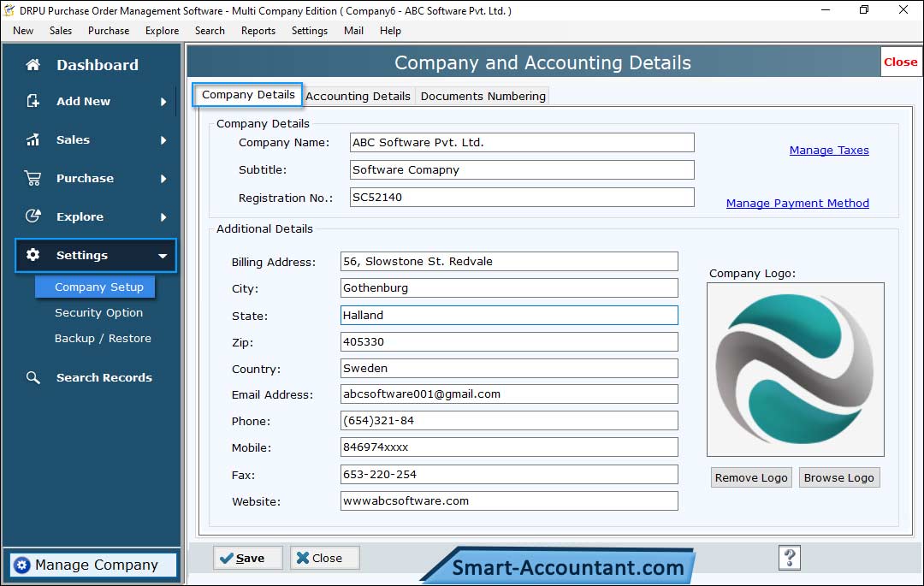This screenshot has width=924, height=586.
Task: Click the red Close button in header
Action: pos(900,62)
